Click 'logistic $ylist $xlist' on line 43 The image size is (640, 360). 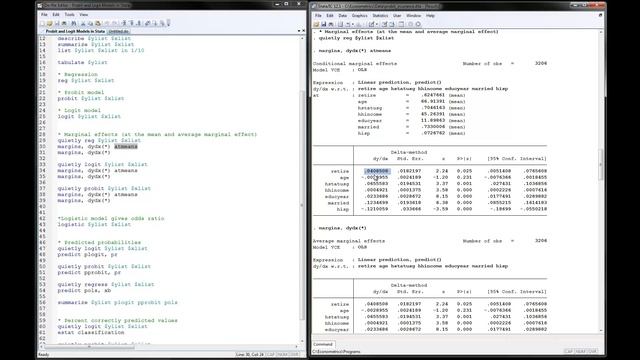point(94,224)
